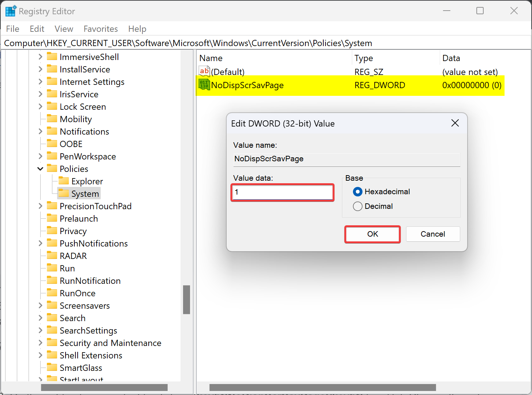Screen dimensions: 532x395
Task: Click the registry path address bar
Action: (266, 43)
